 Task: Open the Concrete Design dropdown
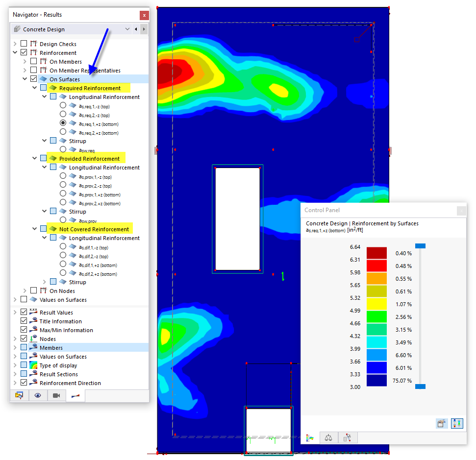point(126,28)
